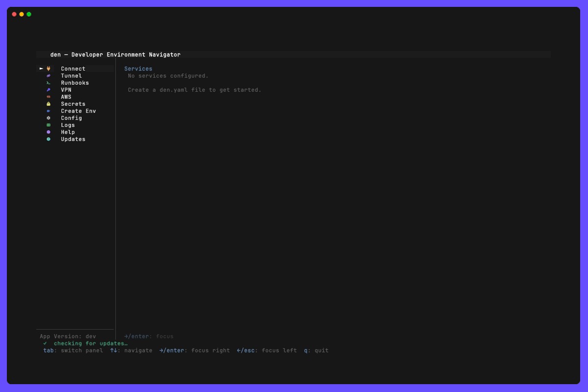Click the orange box icon beside AWS

tap(49, 97)
